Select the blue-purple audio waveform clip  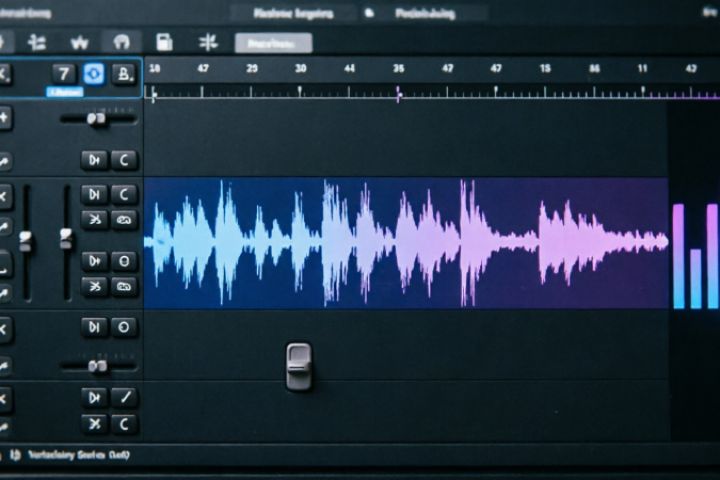[x=406, y=243]
